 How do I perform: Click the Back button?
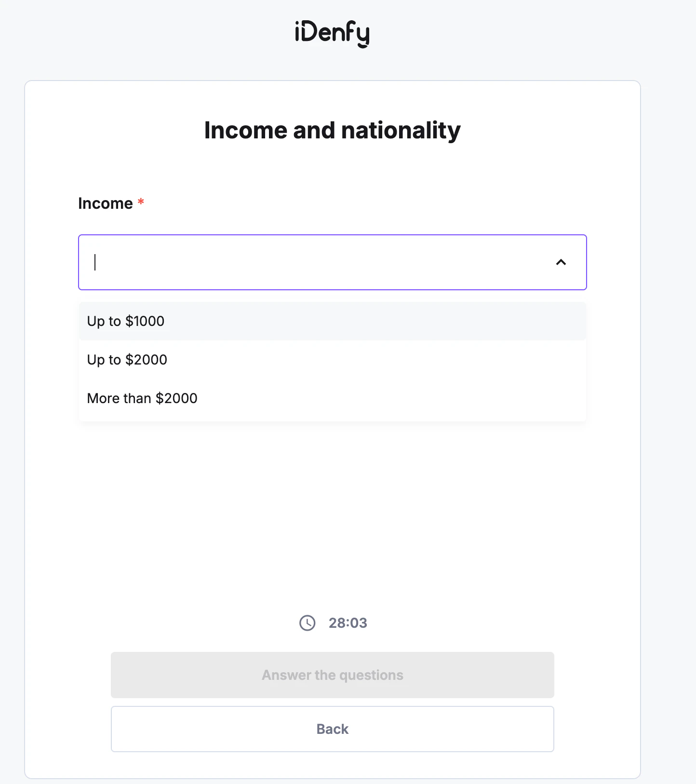[x=332, y=729]
